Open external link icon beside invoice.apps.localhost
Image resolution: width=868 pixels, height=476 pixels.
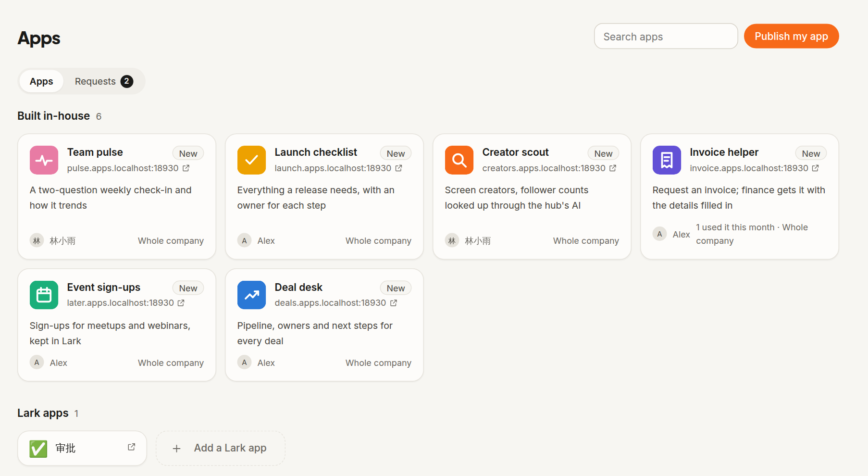(816, 168)
